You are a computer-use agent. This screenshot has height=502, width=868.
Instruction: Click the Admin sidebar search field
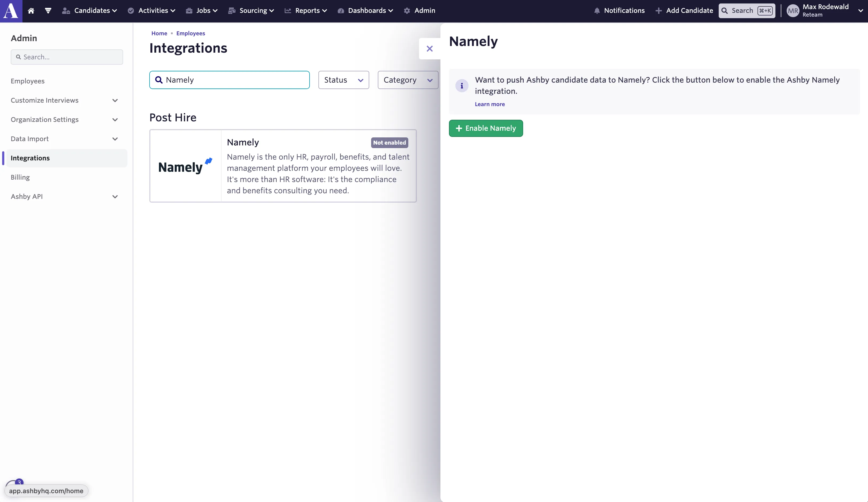pos(67,57)
